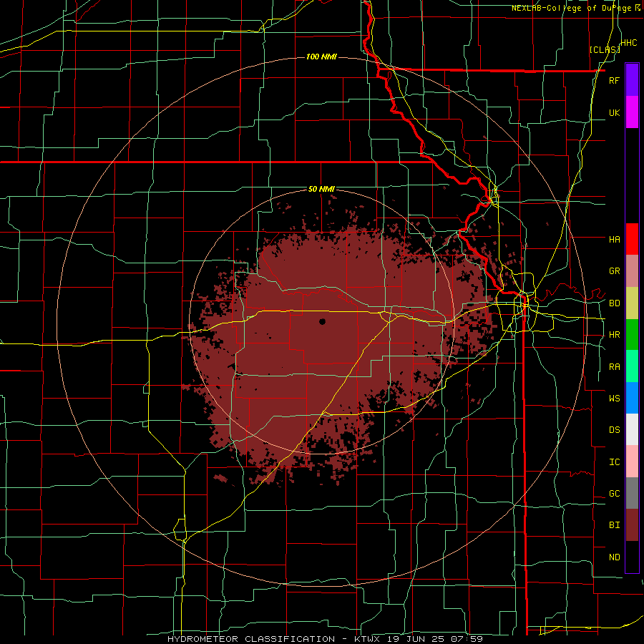This screenshot has height=644, width=644.
Task: Click the HA red legend swatch
Action: point(632,239)
